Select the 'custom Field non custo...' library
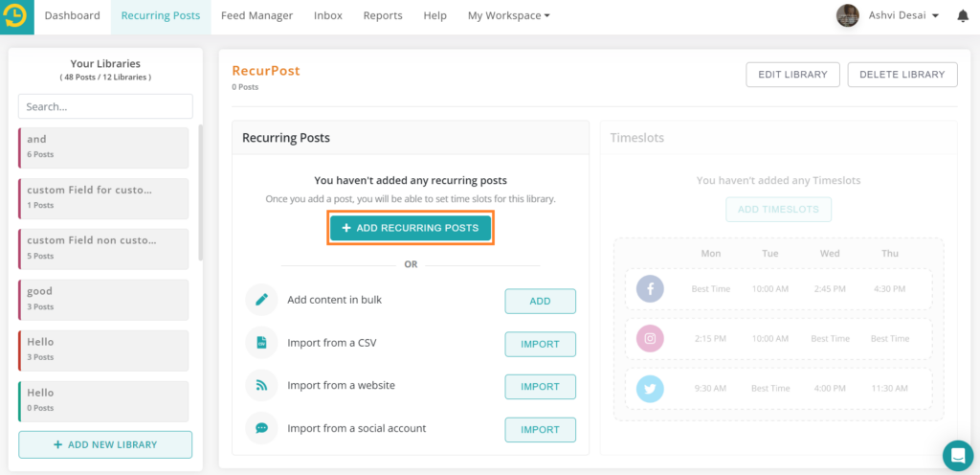This screenshot has width=980, height=475. [x=103, y=249]
